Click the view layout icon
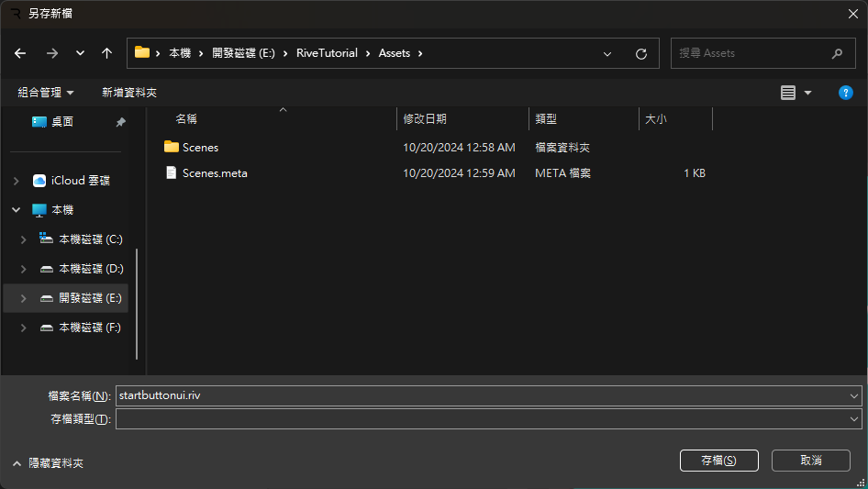The image size is (868, 489). 787,93
